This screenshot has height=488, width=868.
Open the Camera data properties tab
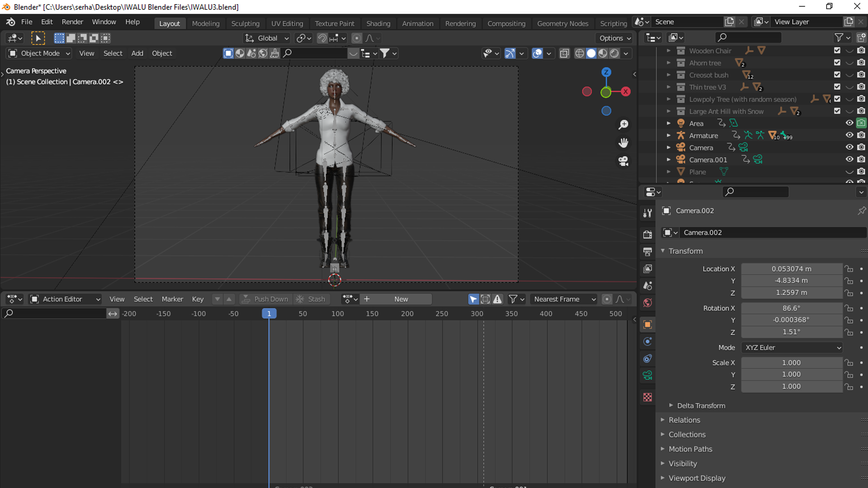[x=647, y=375]
